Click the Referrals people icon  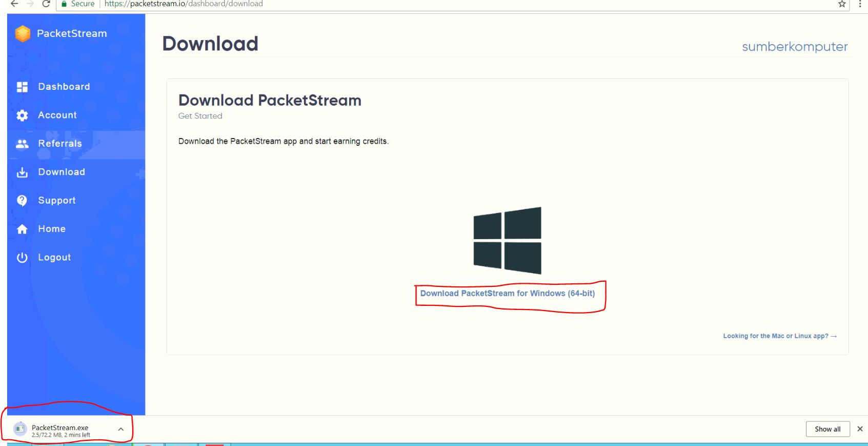point(22,144)
